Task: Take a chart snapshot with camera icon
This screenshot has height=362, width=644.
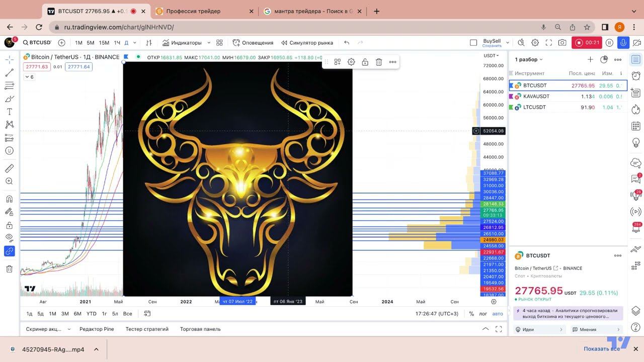Action: (562, 43)
